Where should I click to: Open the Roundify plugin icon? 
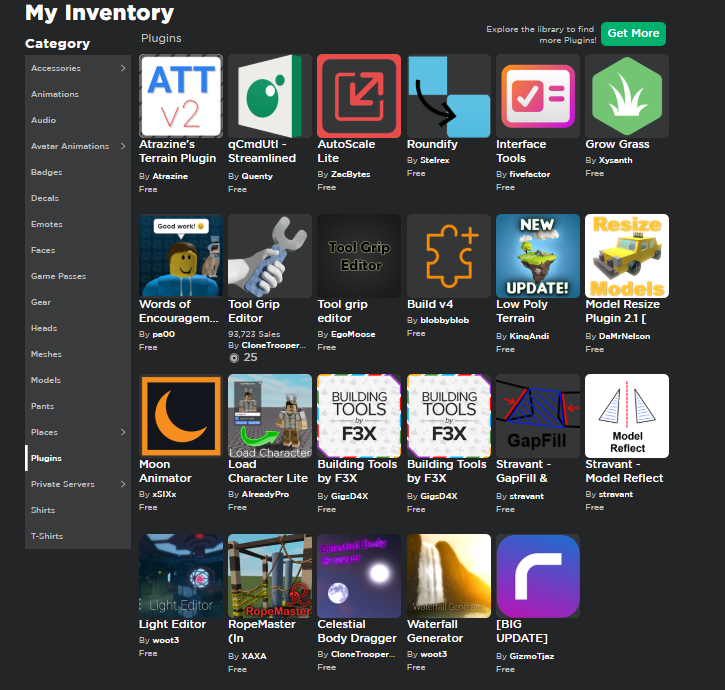pos(449,96)
